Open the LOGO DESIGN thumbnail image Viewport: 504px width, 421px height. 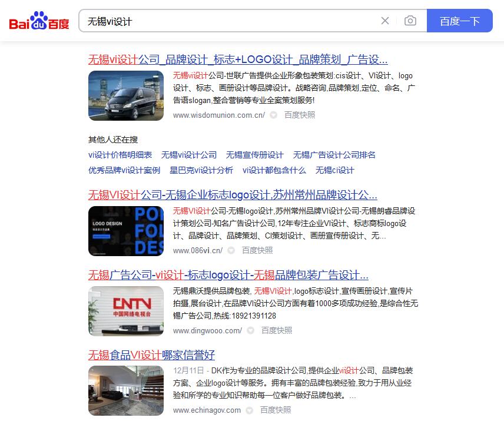[x=126, y=231]
